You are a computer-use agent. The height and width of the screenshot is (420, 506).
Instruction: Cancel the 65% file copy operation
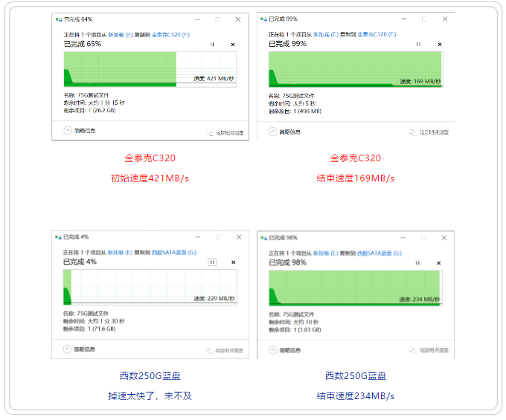click(x=234, y=45)
